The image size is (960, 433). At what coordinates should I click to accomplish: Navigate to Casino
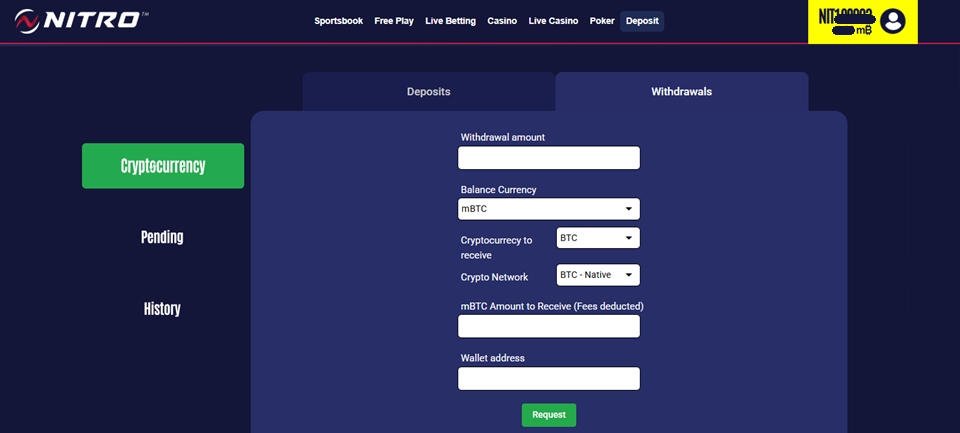[502, 21]
